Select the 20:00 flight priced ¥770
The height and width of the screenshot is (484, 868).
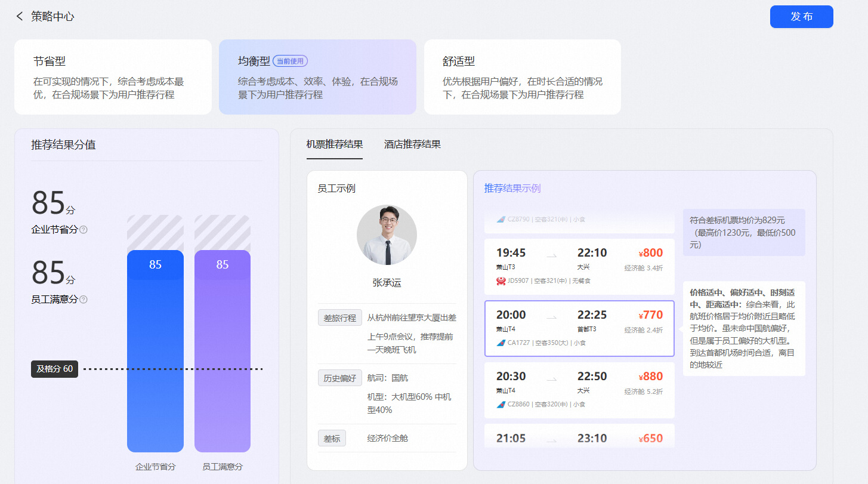pyautogui.click(x=579, y=328)
